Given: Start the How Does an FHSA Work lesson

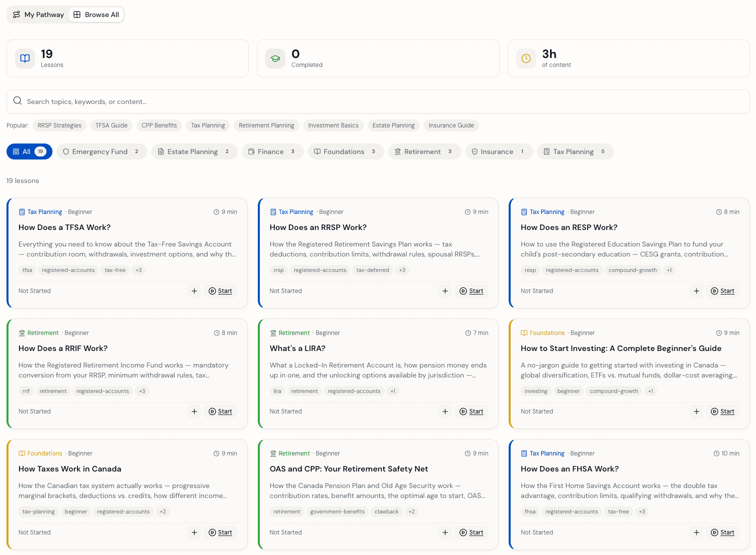Looking at the screenshot, I should (x=723, y=532).
